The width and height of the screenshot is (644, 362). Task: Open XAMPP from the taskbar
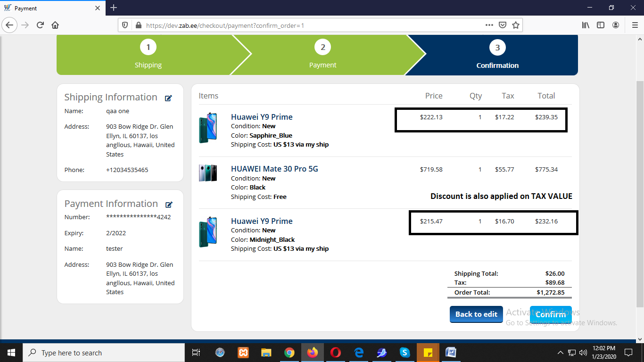click(x=243, y=353)
